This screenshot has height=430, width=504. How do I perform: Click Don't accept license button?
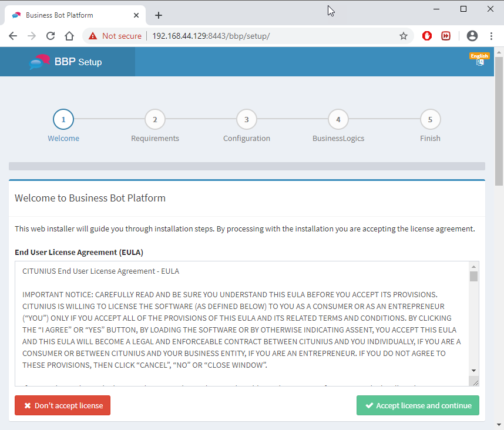tap(62, 405)
